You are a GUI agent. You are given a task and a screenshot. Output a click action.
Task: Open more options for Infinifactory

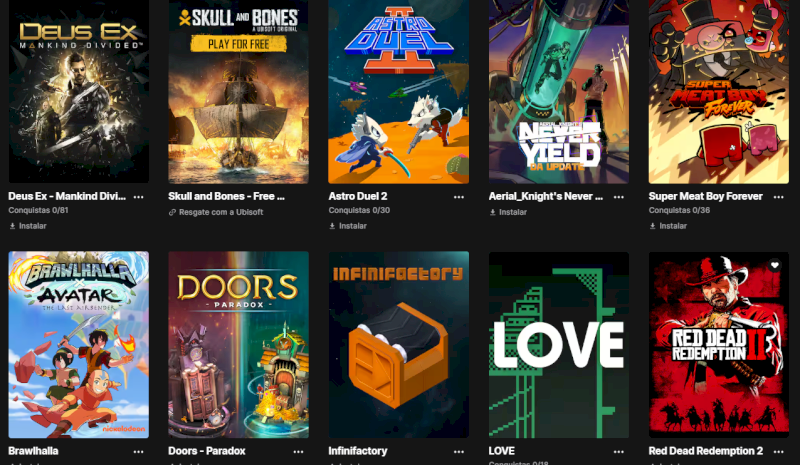pyautogui.click(x=459, y=451)
